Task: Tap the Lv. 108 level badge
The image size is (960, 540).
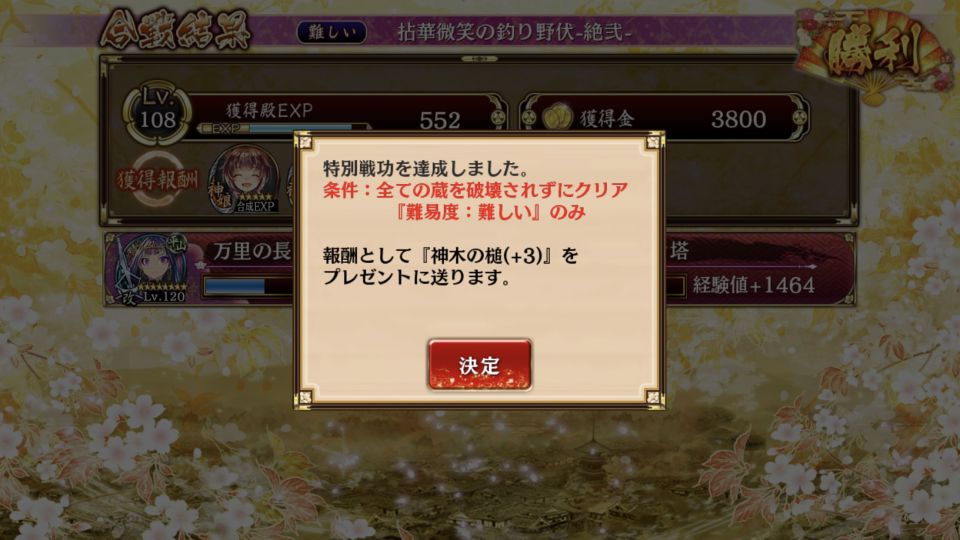Action: (x=157, y=113)
